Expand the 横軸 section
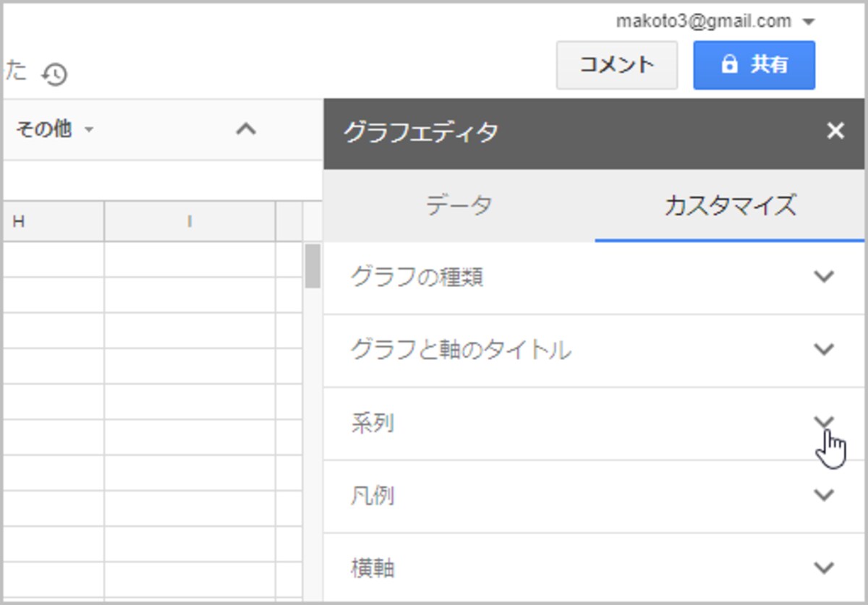This screenshot has width=868, height=605. 594,567
